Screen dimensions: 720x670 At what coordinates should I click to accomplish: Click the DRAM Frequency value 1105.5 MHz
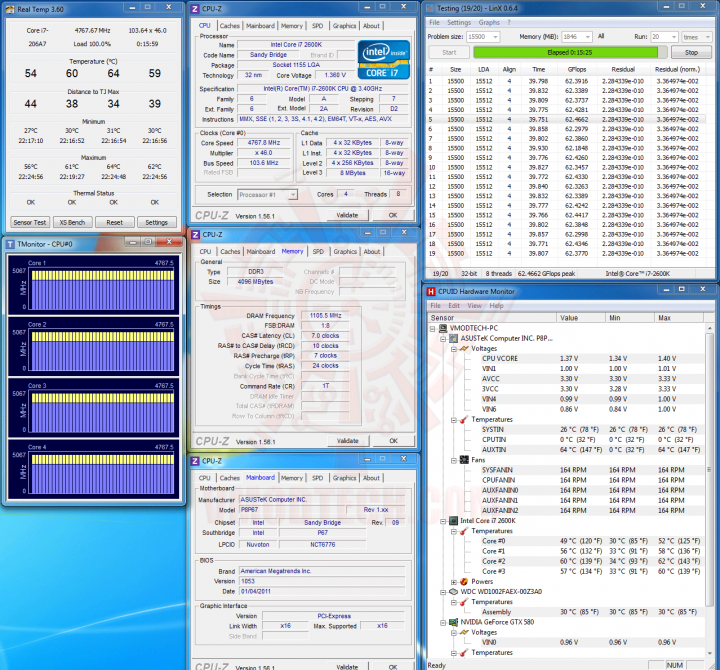325,315
